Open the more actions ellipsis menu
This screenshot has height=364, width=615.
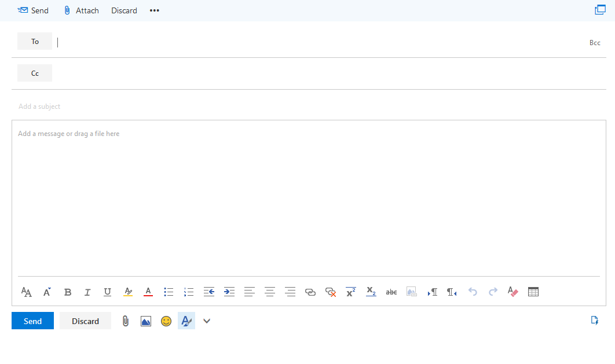click(x=155, y=10)
